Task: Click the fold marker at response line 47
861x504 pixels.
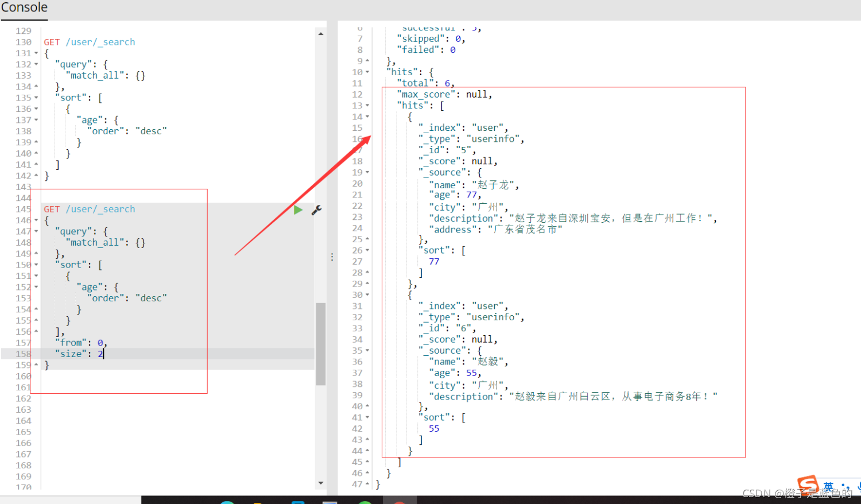Action: pyautogui.click(x=367, y=484)
